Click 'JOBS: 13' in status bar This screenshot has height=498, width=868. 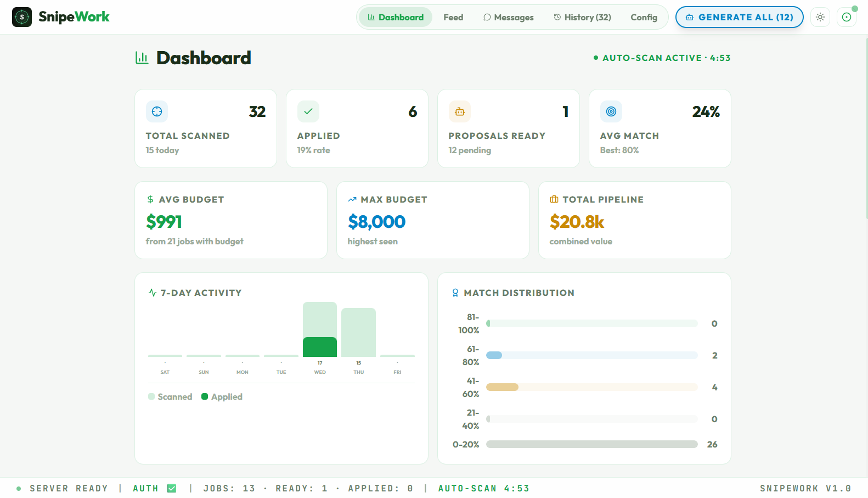[x=229, y=488]
